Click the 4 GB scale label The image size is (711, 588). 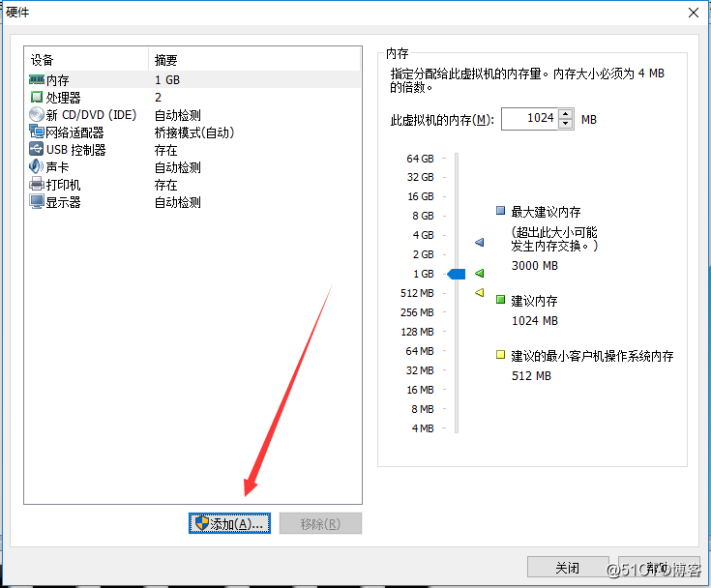pyautogui.click(x=423, y=235)
